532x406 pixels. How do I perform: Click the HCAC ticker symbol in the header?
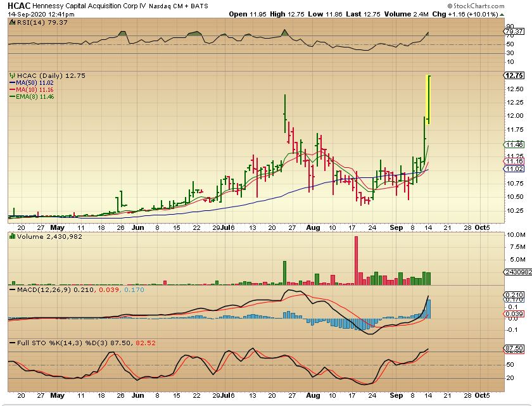[x=19, y=6]
